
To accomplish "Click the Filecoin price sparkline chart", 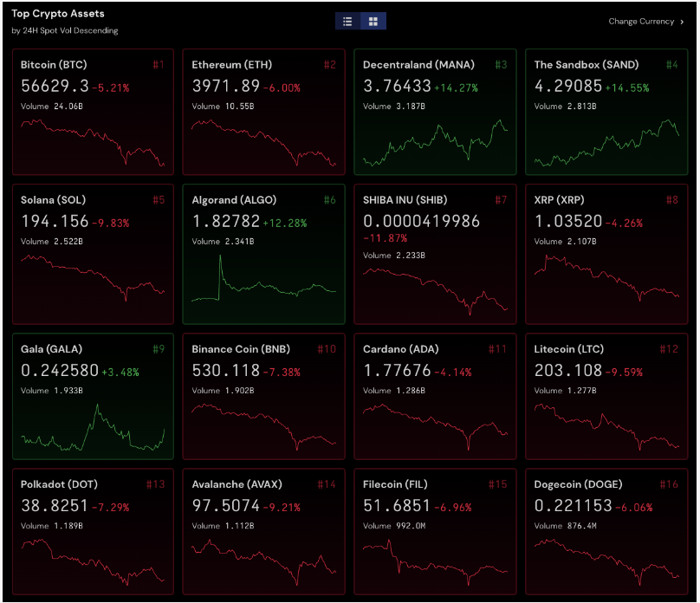I will click(435, 562).
